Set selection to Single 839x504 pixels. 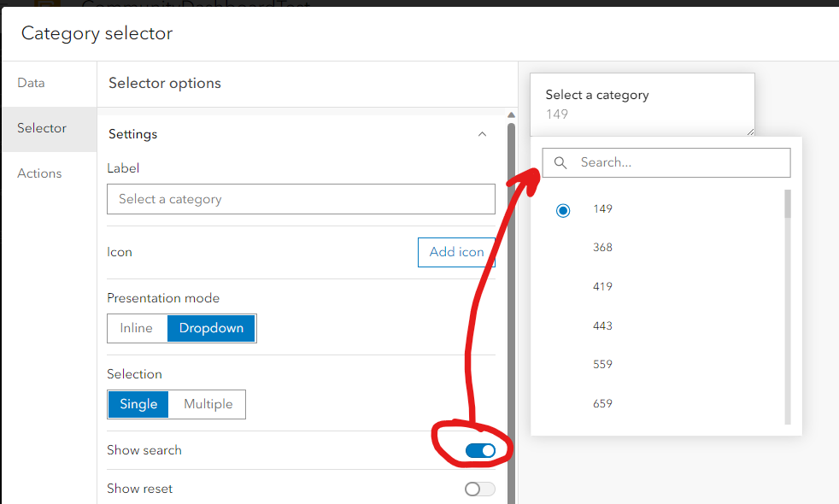tap(138, 404)
